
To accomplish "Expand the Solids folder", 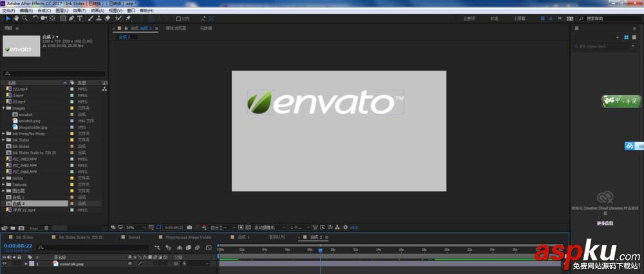I will [4, 178].
